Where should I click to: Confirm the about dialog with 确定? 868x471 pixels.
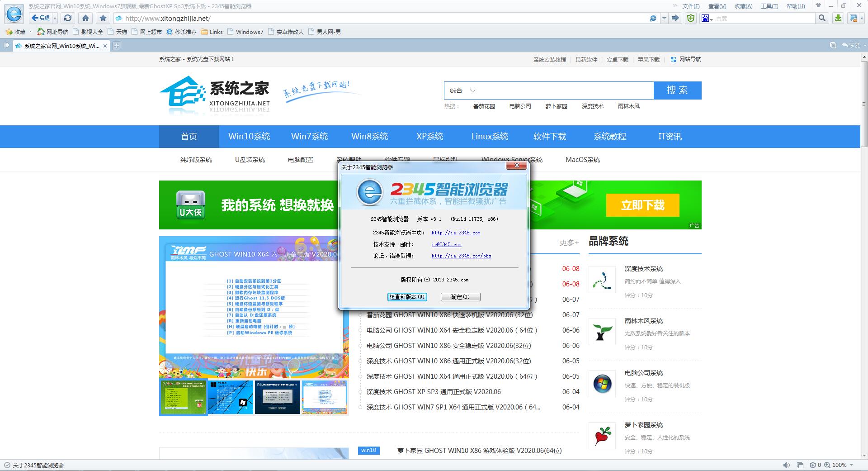point(460,297)
